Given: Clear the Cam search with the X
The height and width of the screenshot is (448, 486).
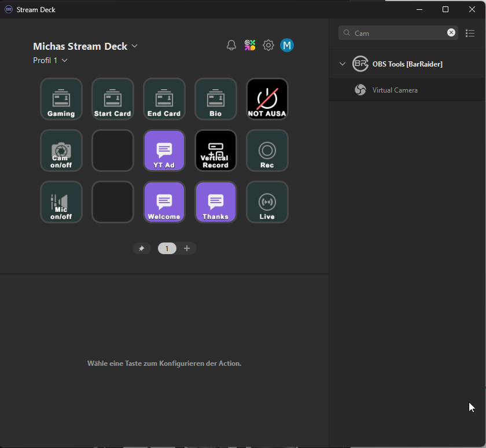Looking at the screenshot, I should pos(451,32).
